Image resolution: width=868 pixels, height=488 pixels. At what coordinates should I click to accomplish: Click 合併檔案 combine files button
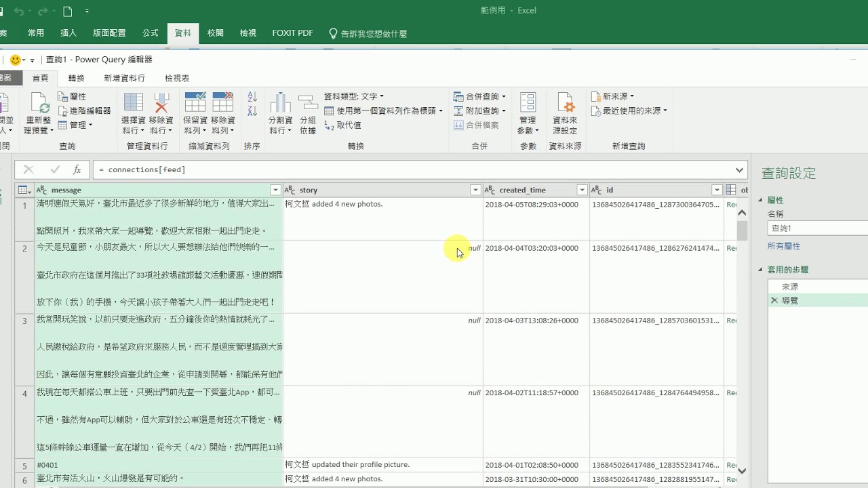coord(476,125)
